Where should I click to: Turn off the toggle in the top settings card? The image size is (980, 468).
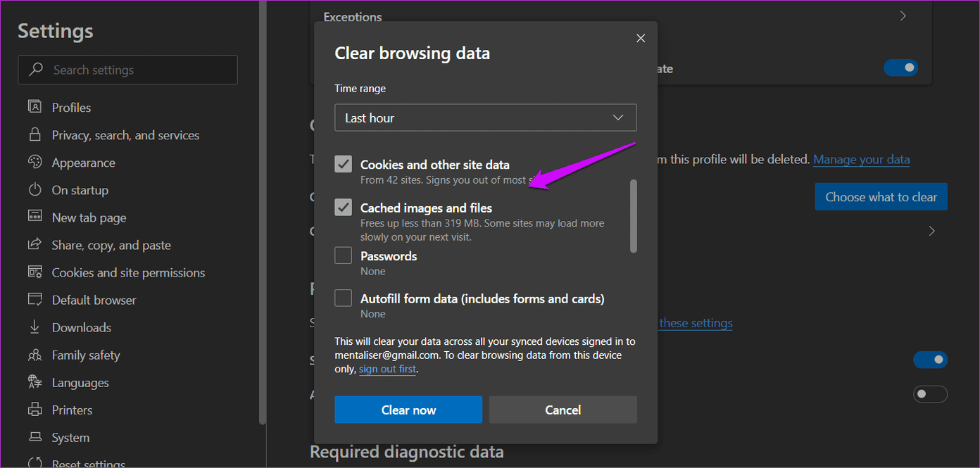pyautogui.click(x=900, y=68)
